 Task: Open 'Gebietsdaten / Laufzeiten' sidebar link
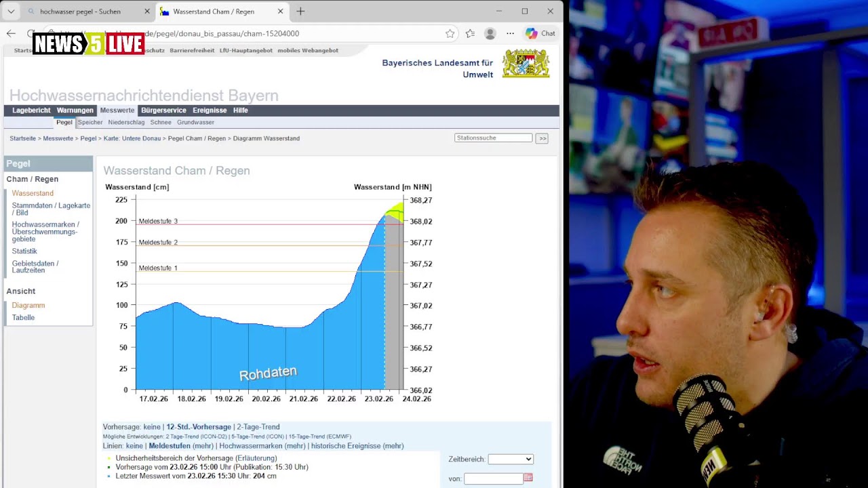35,266
